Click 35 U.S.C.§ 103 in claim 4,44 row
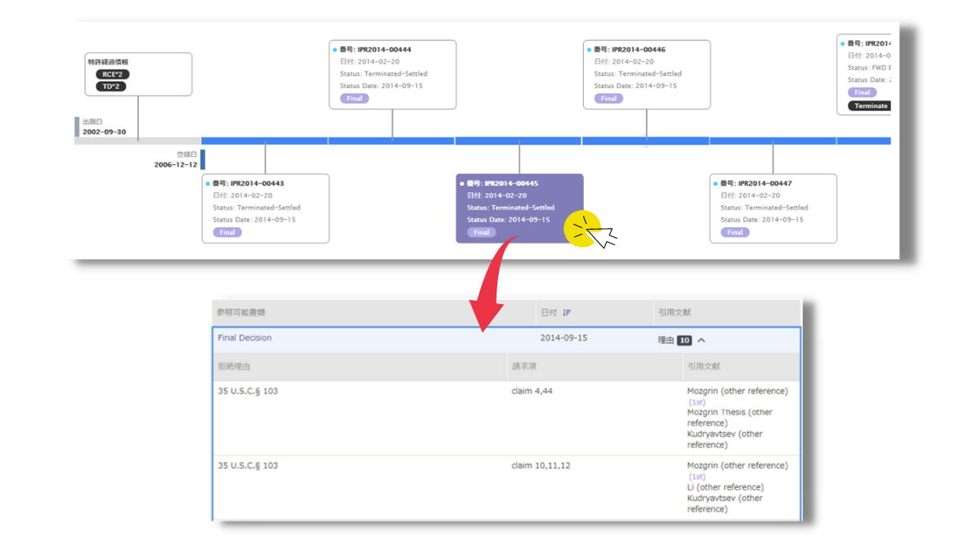980x537 pixels. coord(247,392)
